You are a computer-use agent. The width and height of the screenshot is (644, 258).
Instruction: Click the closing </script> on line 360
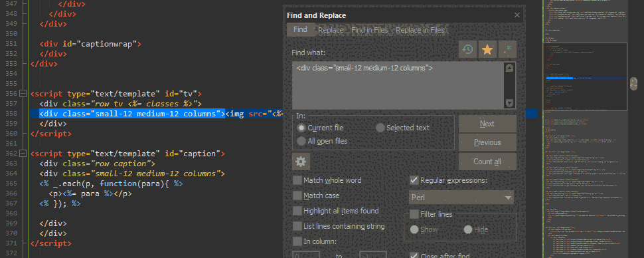(51, 133)
